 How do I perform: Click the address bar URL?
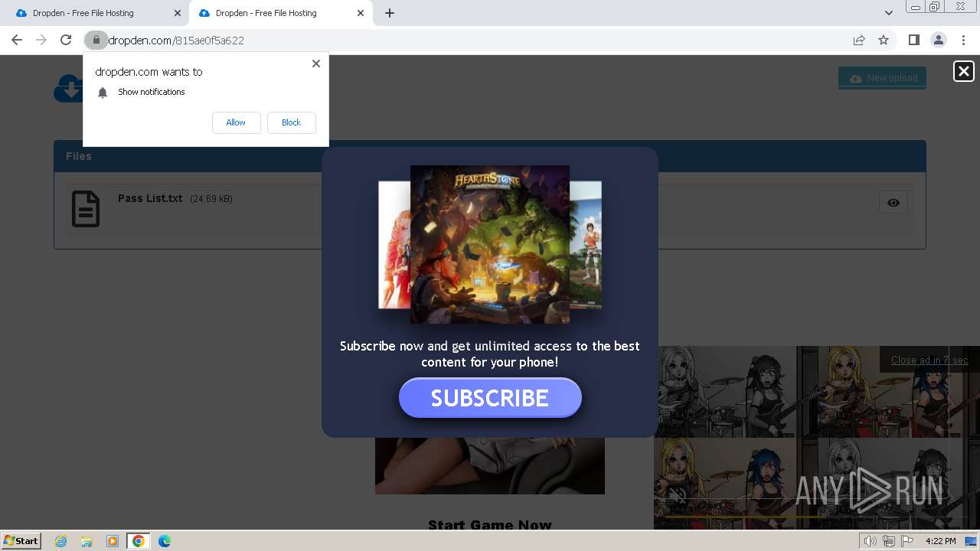pos(175,41)
